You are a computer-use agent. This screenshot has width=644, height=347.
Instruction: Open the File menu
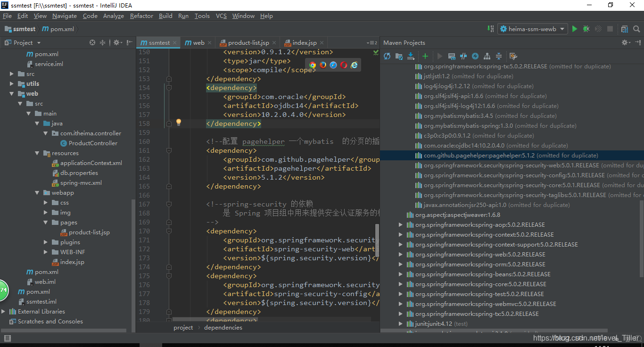(7, 16)
